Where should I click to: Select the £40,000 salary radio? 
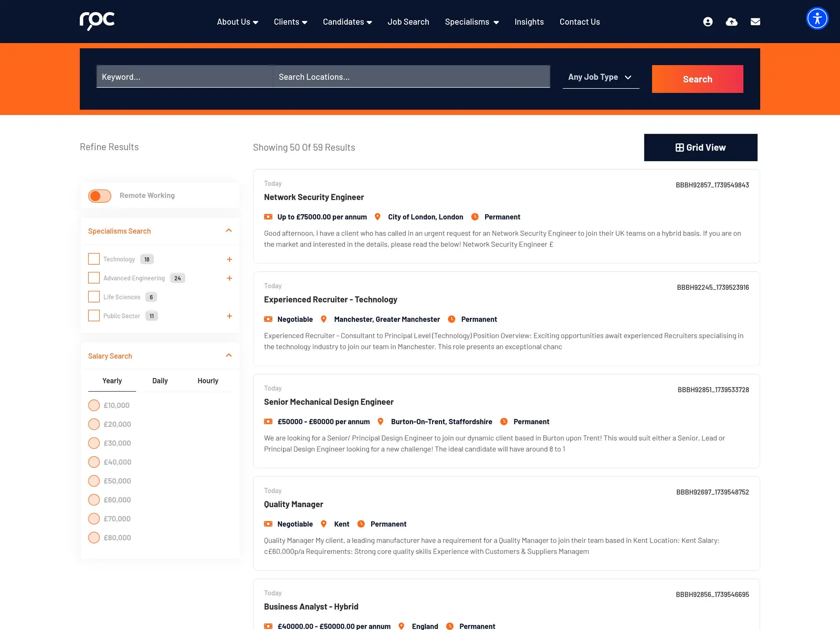94,462
